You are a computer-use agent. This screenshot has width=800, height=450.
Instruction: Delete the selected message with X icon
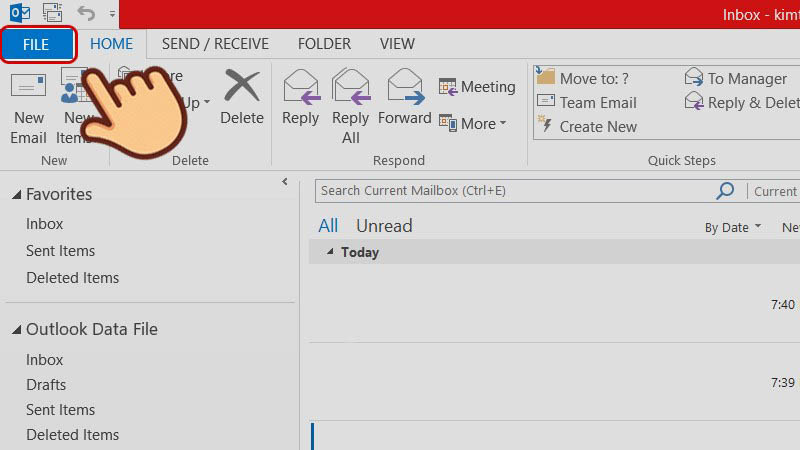(242, 97)
